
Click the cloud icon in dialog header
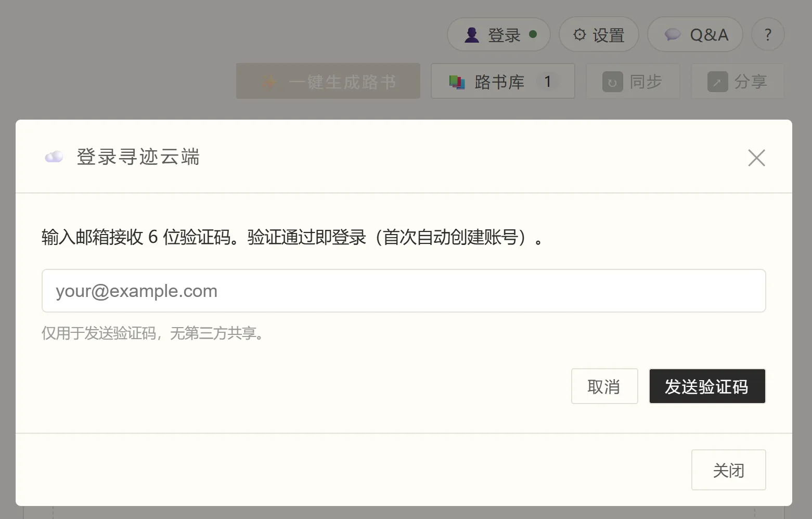coord(54,157)
